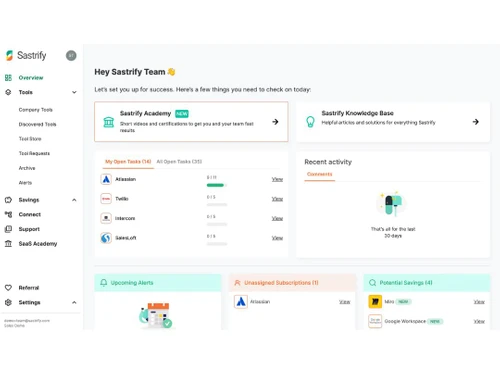Viewport: 500px width, 375px height.
Task: Click the Sastrify wordmark text
Action: pos(32,55)
